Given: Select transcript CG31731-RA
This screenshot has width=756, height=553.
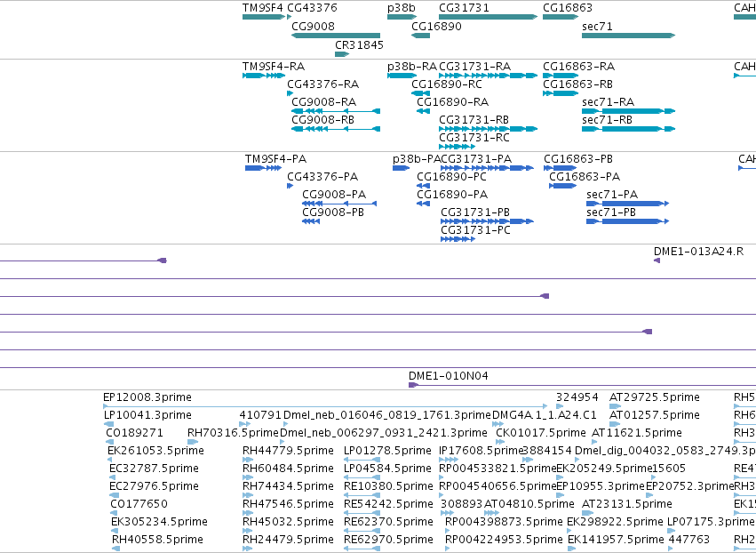Looking at the screenshot, I should 474,66.
